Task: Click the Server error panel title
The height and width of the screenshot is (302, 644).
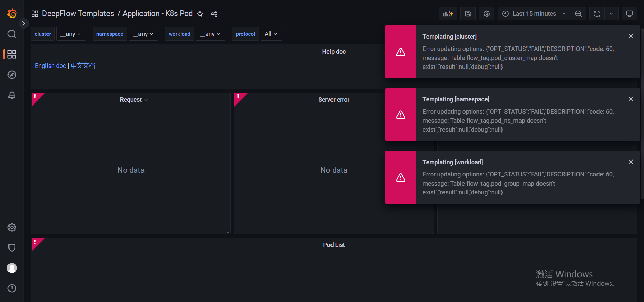Action: [x=334, y=100]
